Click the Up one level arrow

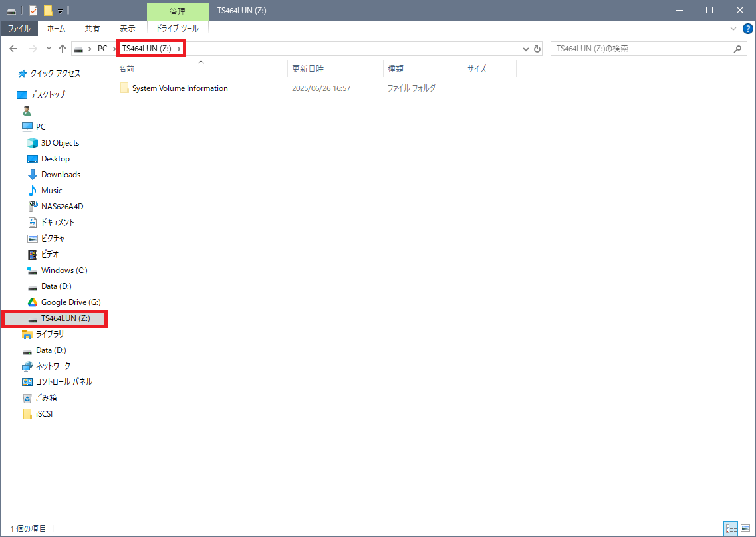click(x=63, y=49)
